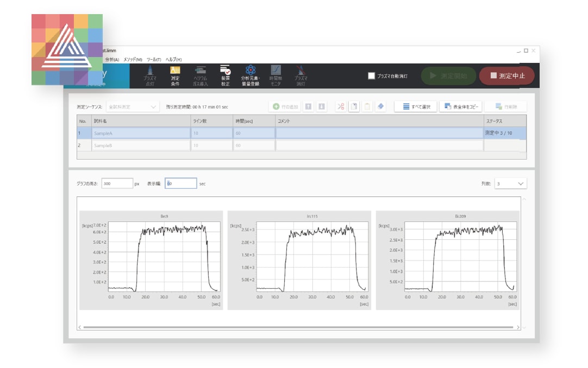Click the 残り測定時間 remaining time text
Screen dimensions: 588x368
coord(197,107)
